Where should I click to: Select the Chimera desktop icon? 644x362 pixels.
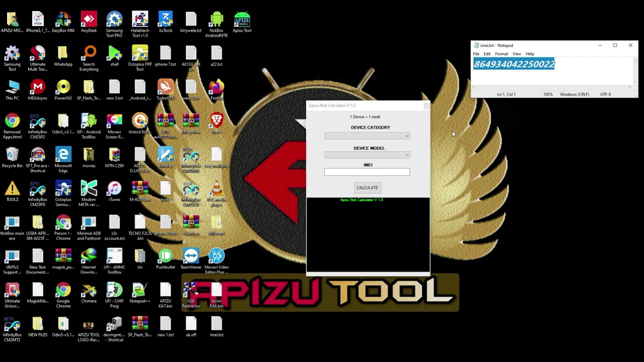coord(89,293)
